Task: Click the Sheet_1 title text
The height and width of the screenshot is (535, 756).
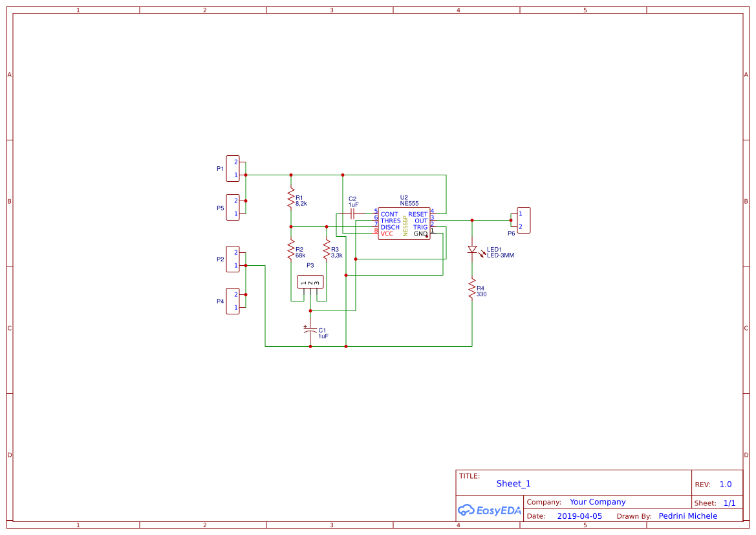Action: 513,483
